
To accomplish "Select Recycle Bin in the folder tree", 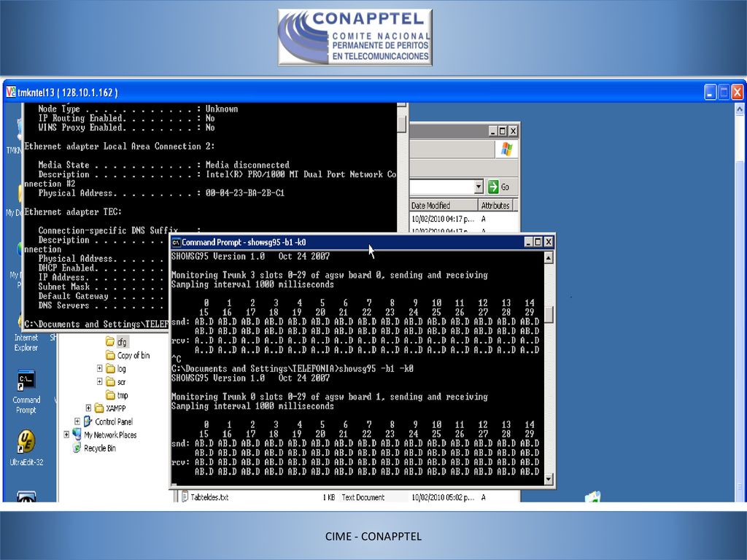I will (94, 448).
